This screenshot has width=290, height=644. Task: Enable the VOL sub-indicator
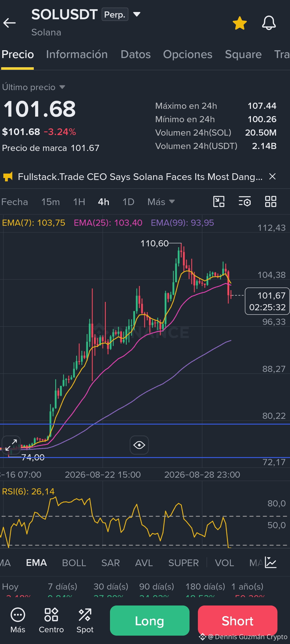[x=224, y=563]
